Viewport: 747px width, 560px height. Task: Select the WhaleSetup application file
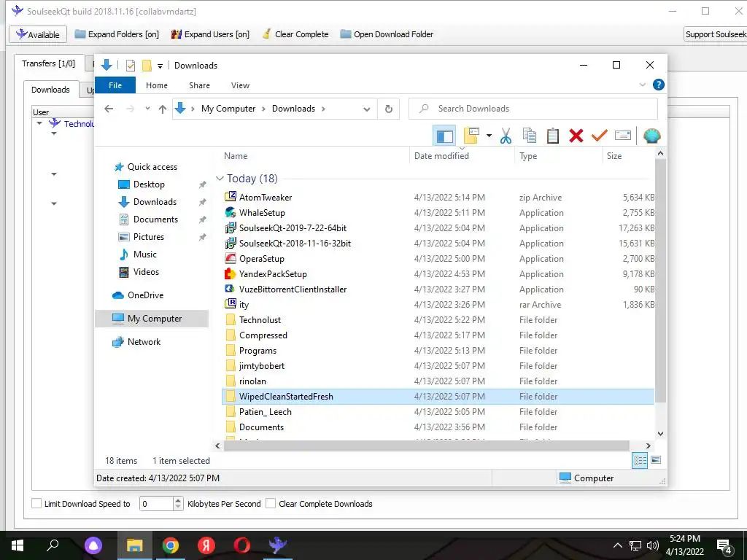(262, 212)
